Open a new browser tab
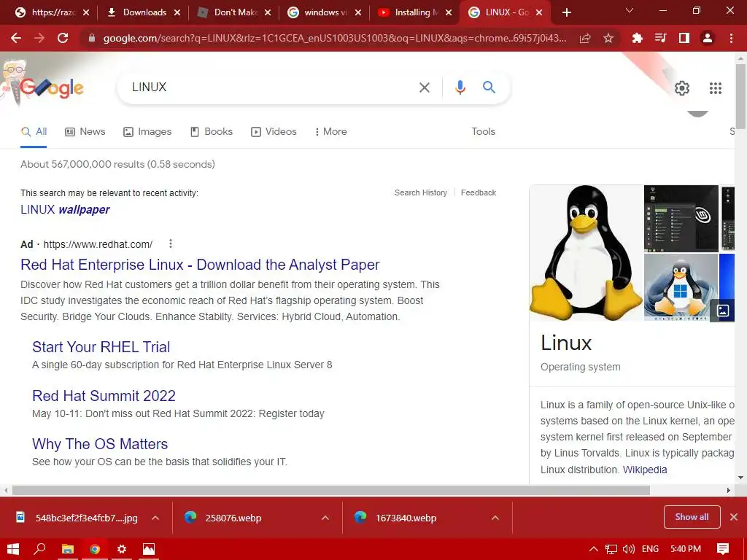 point(566,12)
